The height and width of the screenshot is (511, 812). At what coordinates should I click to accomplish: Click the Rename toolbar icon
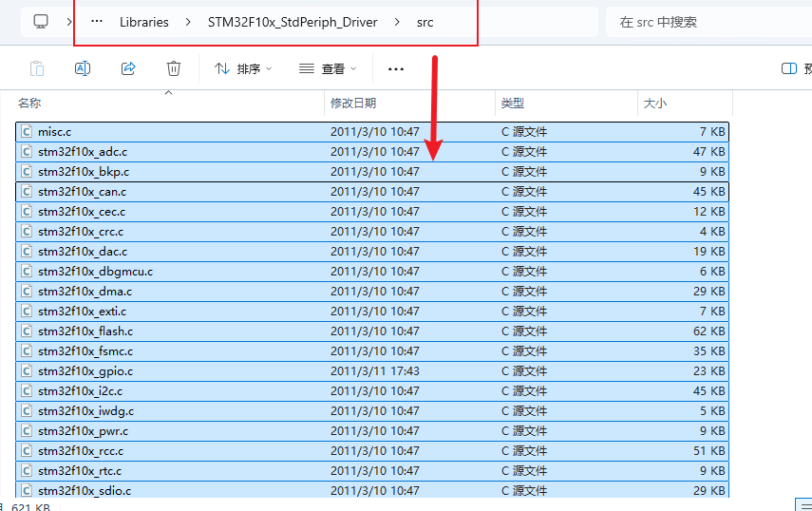(x=83, y=68)
